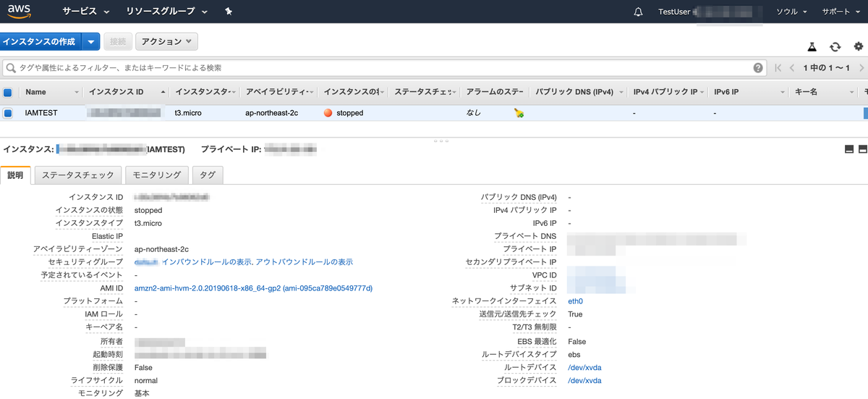
Task: Click the なし alarm status cell
Action: point(474,113)
